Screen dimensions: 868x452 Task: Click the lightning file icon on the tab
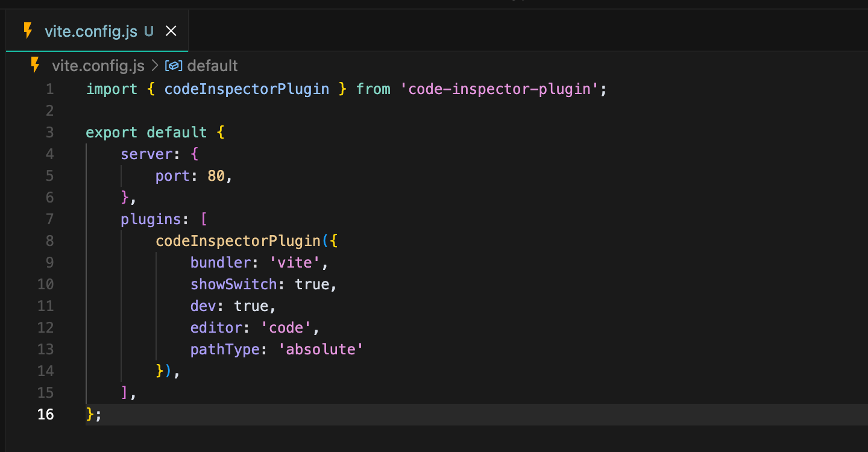28,30
